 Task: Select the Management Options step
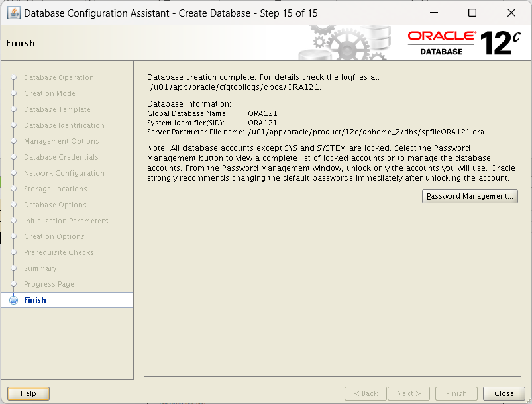pos(62,141)
